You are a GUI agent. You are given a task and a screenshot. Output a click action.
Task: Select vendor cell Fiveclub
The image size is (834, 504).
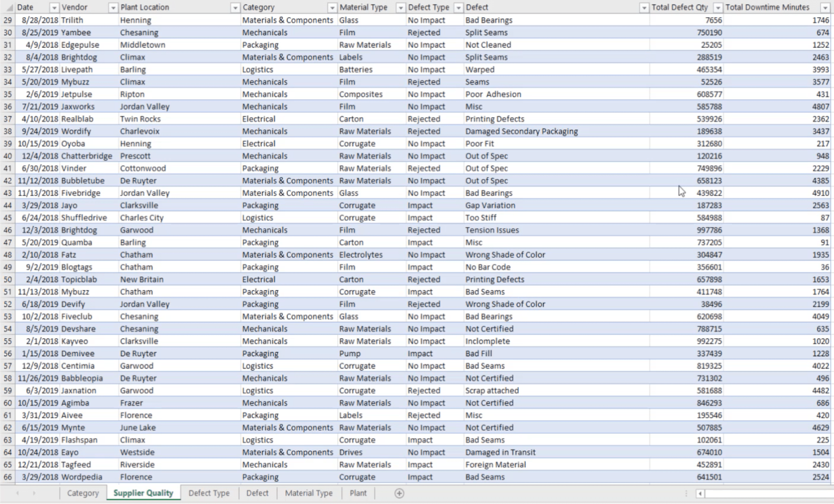coord(89,316)
